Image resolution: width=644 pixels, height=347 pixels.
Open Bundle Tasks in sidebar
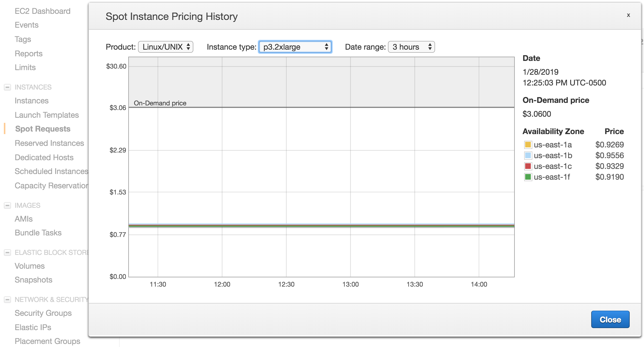(38, 233)
